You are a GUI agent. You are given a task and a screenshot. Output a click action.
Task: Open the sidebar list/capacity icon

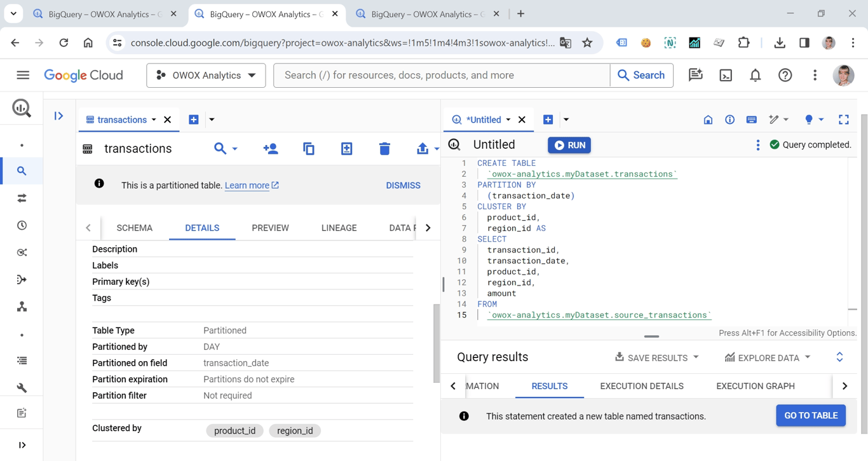(x=22, y=361)
